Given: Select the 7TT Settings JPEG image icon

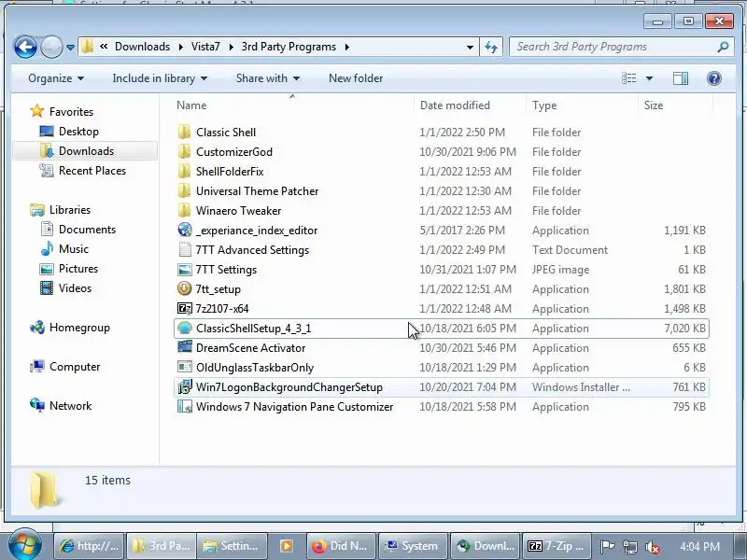Looking at the screenshot, I should click(184, 270).
